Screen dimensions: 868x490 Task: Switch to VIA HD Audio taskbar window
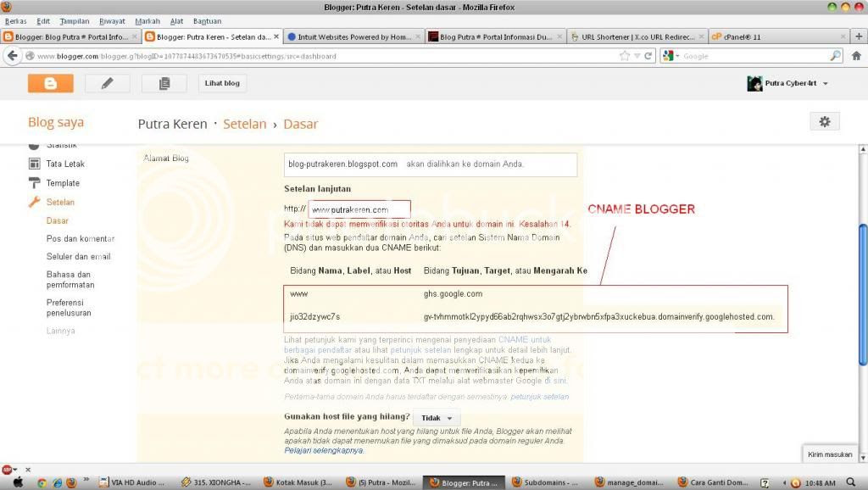tap(133, 483)
